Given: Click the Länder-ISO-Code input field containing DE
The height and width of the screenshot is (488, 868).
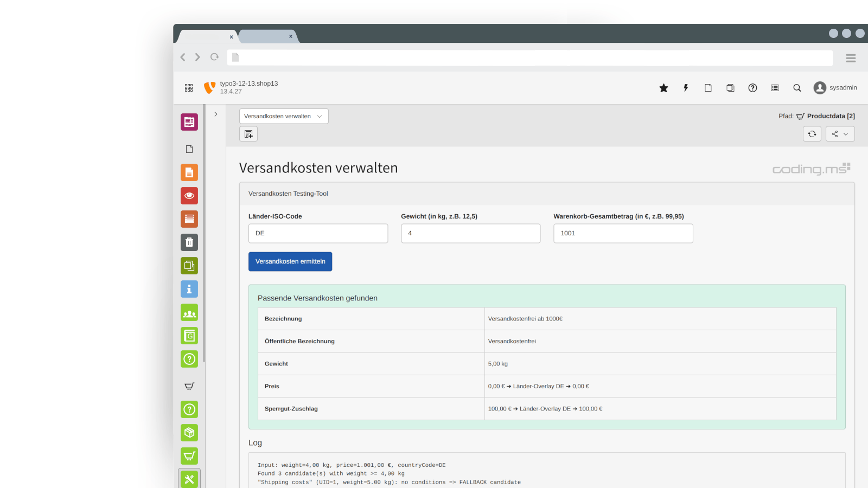Looking at the screenshot, I should coord(318,233).
